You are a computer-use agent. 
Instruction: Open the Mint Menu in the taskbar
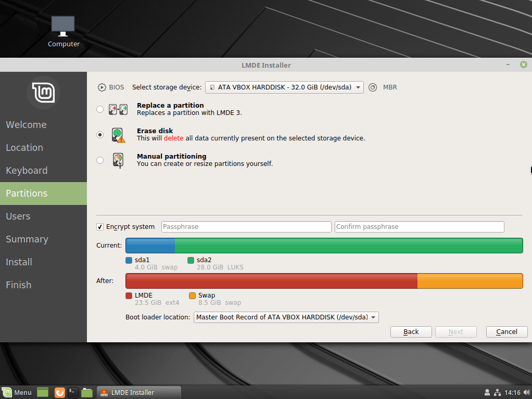coord(17,392)
